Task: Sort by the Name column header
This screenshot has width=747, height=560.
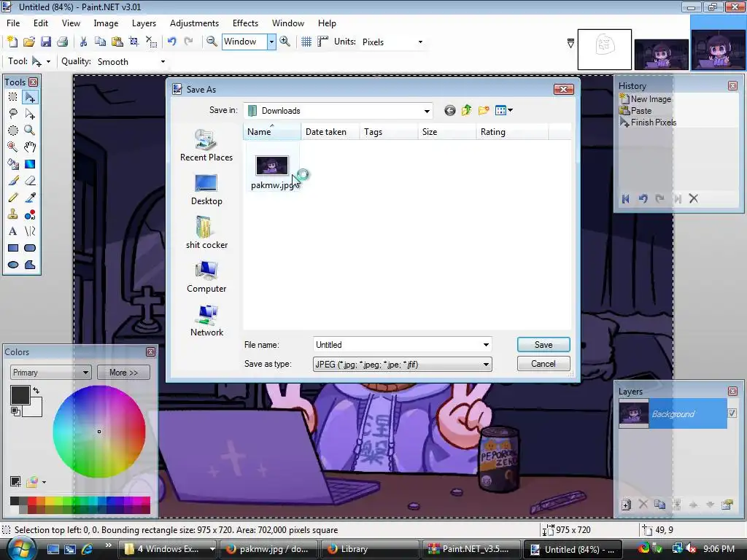Action: (x=272, y=132)
